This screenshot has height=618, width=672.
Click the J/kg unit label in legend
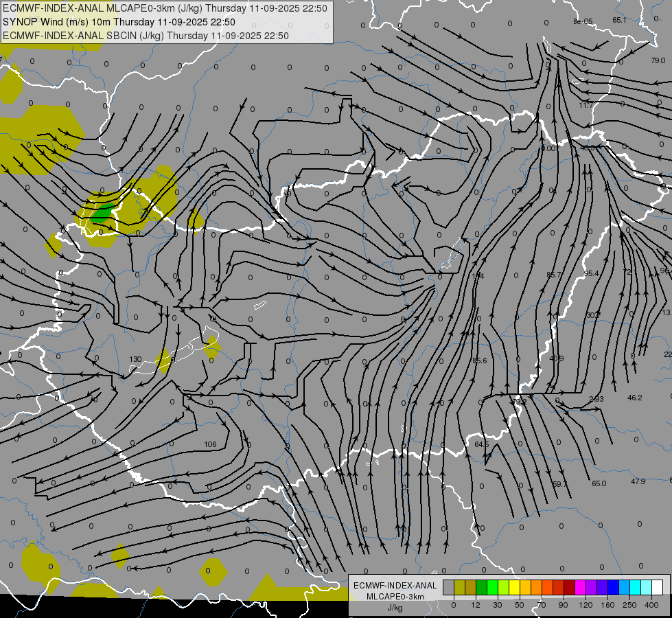pyautogui.click(x=395, y=608)
